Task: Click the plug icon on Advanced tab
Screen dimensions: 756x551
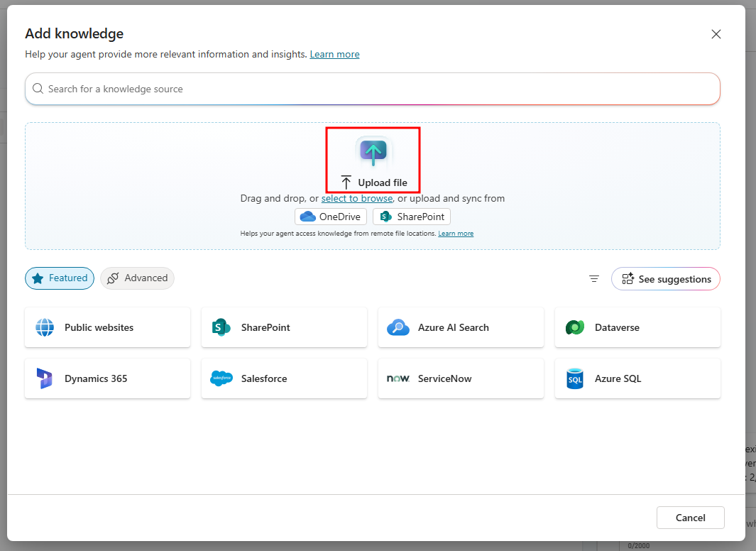Action: click(113, 278)
